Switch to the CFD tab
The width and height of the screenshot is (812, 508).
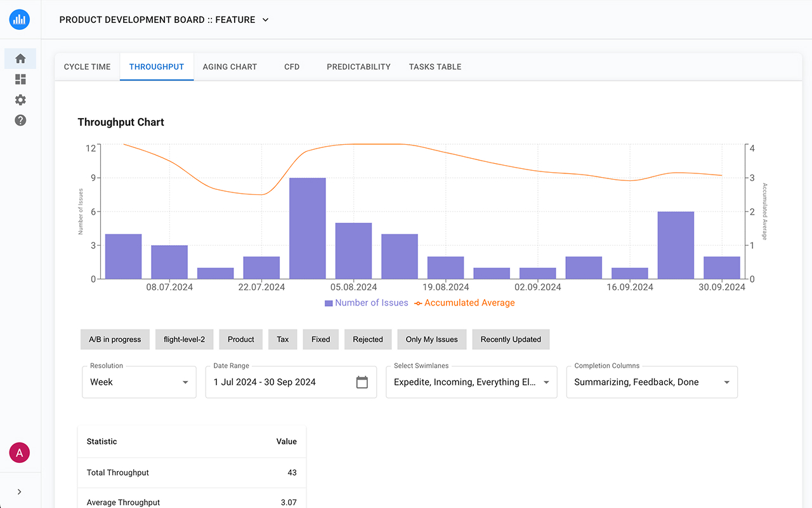click(x=291, y=67)
